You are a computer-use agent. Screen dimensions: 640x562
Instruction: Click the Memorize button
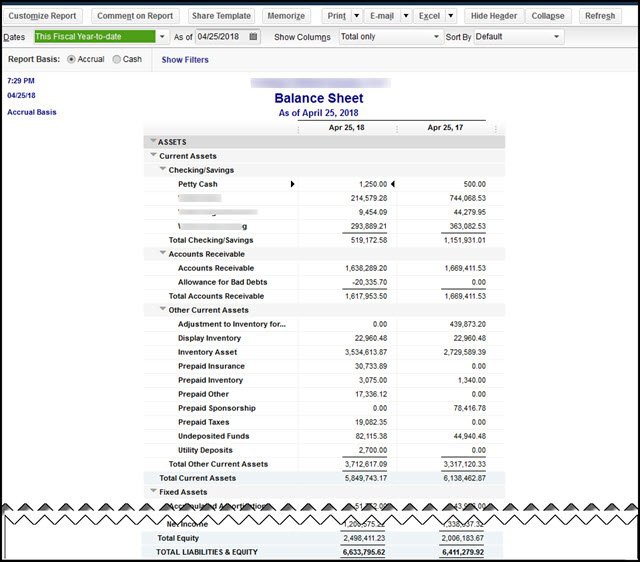(287, 16)
